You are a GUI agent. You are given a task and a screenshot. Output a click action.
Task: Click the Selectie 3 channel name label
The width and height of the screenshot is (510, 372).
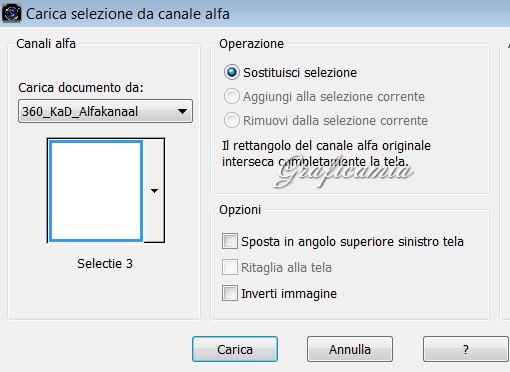tap(105, 264)
